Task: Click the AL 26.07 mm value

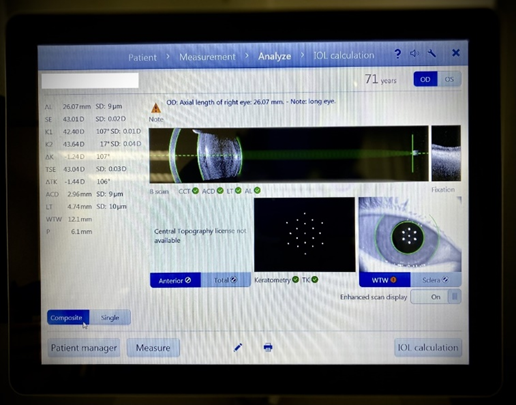Action: [x=77, y=107]
